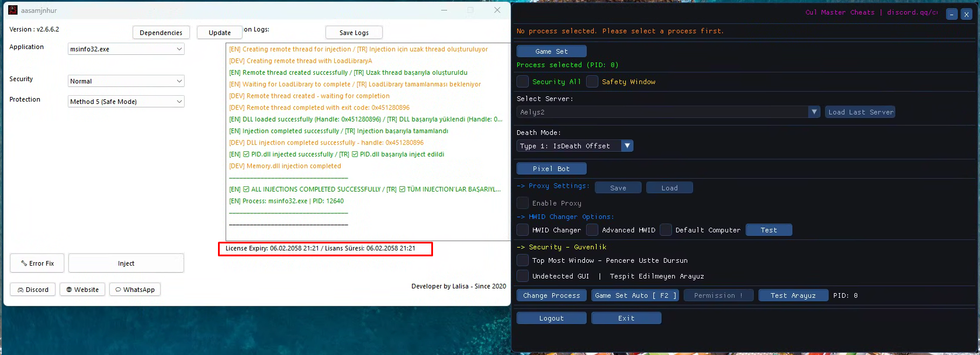
Task: Toggle the Default Computer checkbox
Action: [666, 230]
